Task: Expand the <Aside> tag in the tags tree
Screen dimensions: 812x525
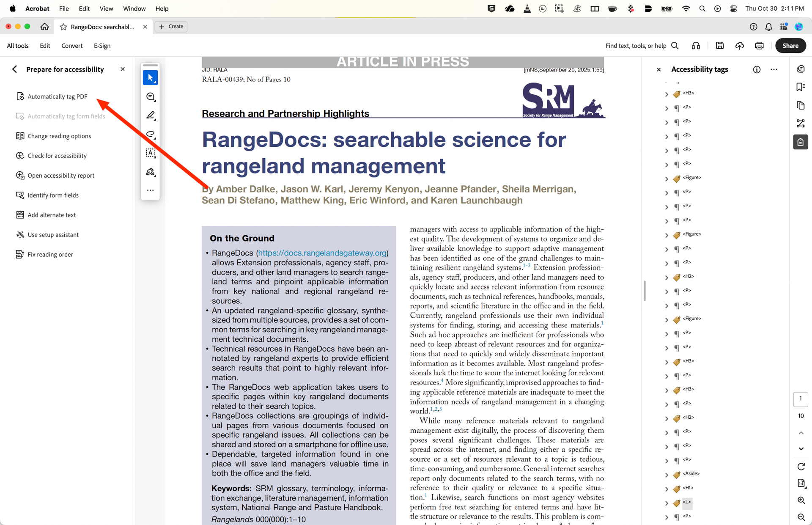Action: pyautogui.click(x=667, y=475)
